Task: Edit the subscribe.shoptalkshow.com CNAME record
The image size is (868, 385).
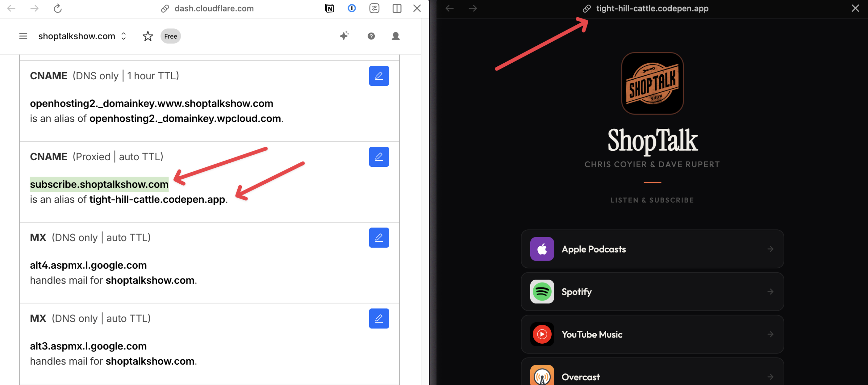Action: click(x=379, y=157)
